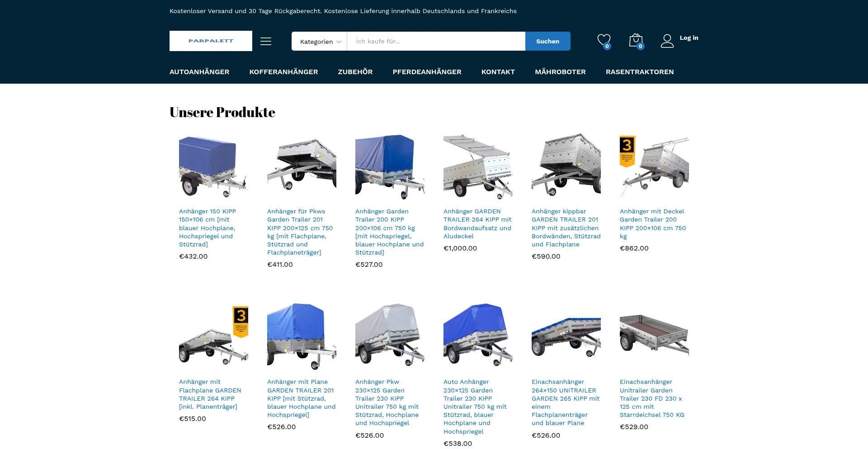
Task: Open Einachsanhänger Unitrailer Garden Trailer 230 FD link
Action: pyautogui.click(x=652, y=398)
